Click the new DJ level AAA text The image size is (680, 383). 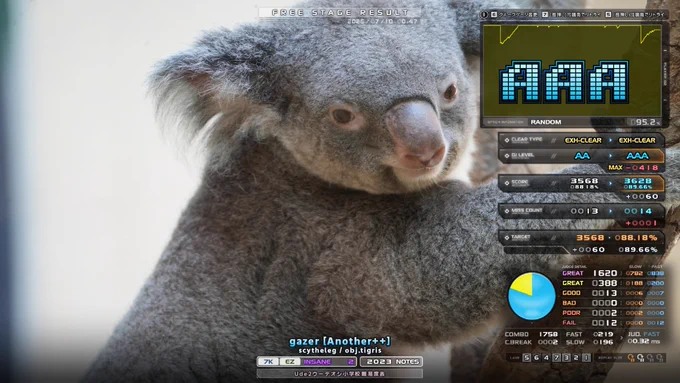coord(638,156)
